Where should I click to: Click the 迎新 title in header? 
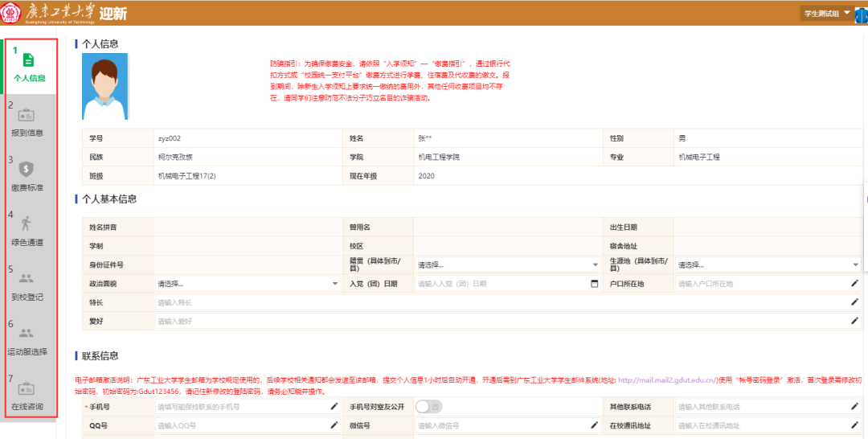click(x=113, y=14)
